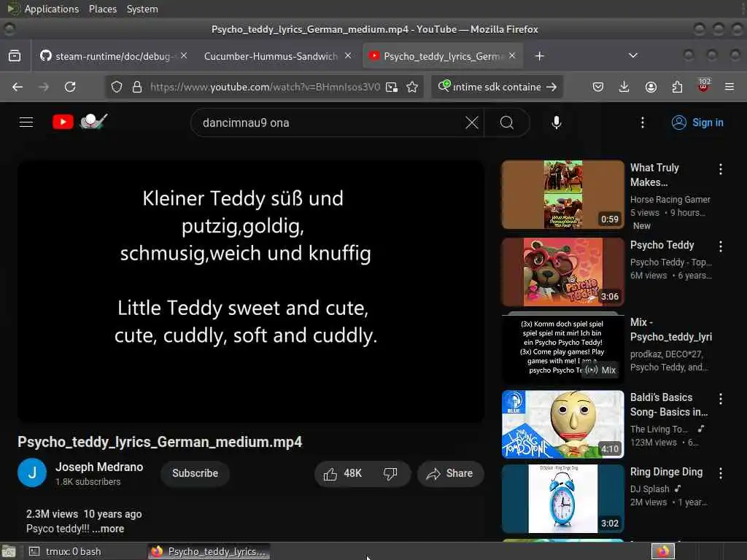Image resolution: width=747 pixels, height=560 pixels.
Task: Close the Psycho_teddy_lyrics tab
Action: pyautogui.click(x=512, y=55)
